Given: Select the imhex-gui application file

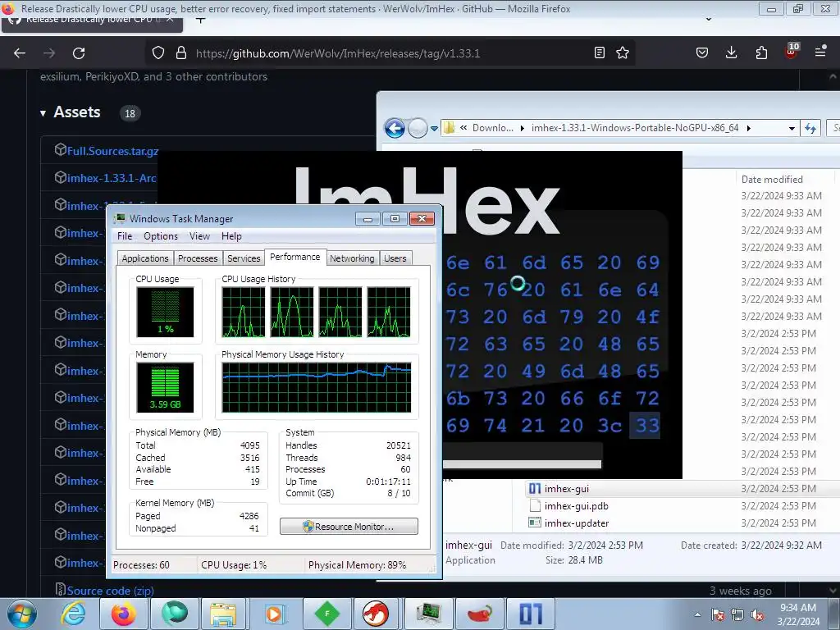Looking at the screenshot, I should pos(566,489).
